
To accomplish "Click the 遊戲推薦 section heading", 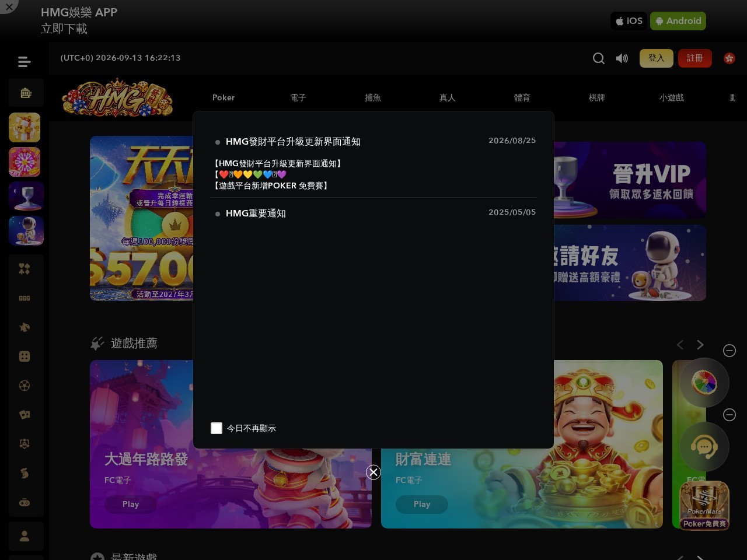I will pyautogui.click(x=134, y=343).
